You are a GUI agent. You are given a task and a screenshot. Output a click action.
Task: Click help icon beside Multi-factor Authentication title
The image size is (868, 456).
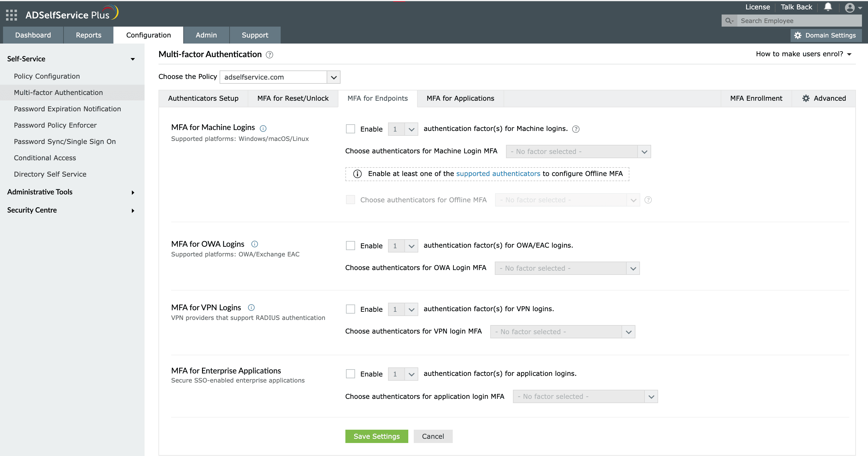269,54
